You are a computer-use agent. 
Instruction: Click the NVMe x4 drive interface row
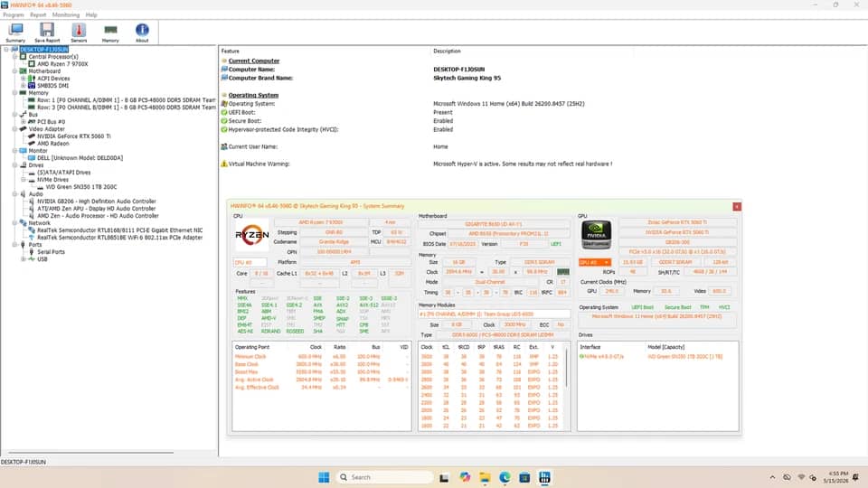[x=657, y=356]
